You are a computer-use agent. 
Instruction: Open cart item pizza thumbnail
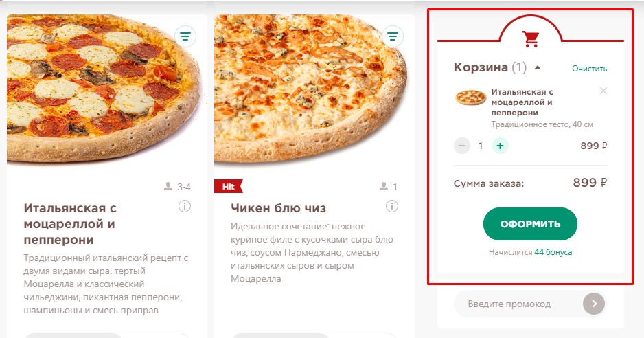point(471,98)
